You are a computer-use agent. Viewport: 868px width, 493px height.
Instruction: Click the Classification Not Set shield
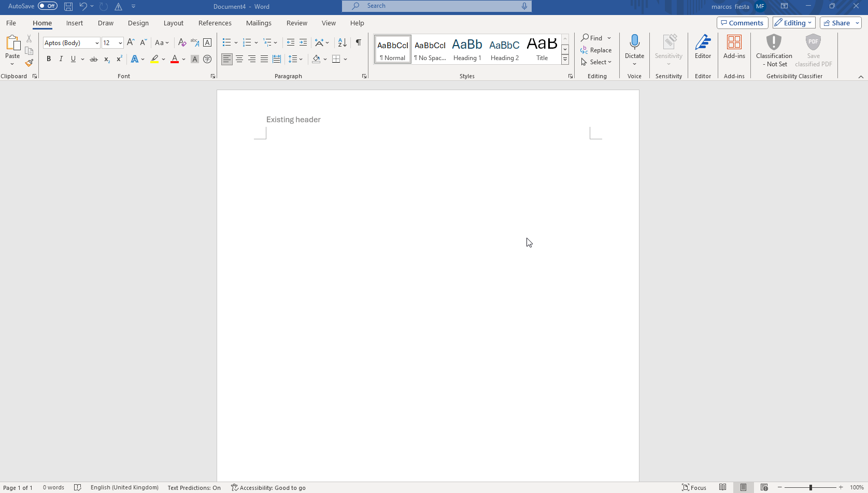click(774, 50)
